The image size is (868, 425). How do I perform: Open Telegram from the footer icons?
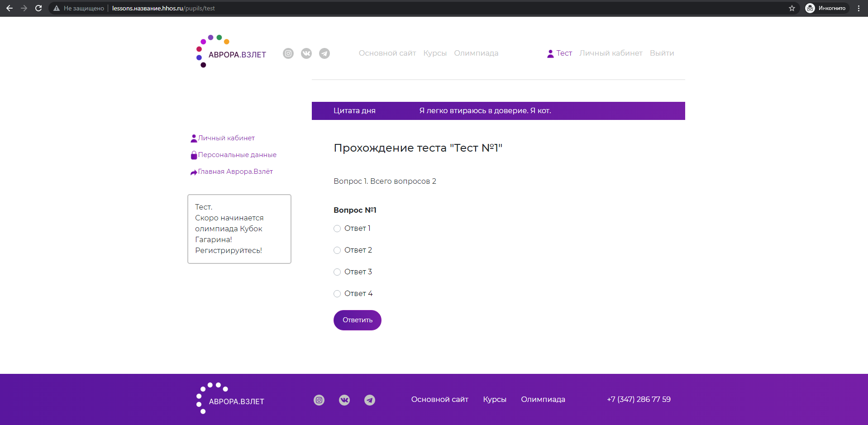click(370, 400)
